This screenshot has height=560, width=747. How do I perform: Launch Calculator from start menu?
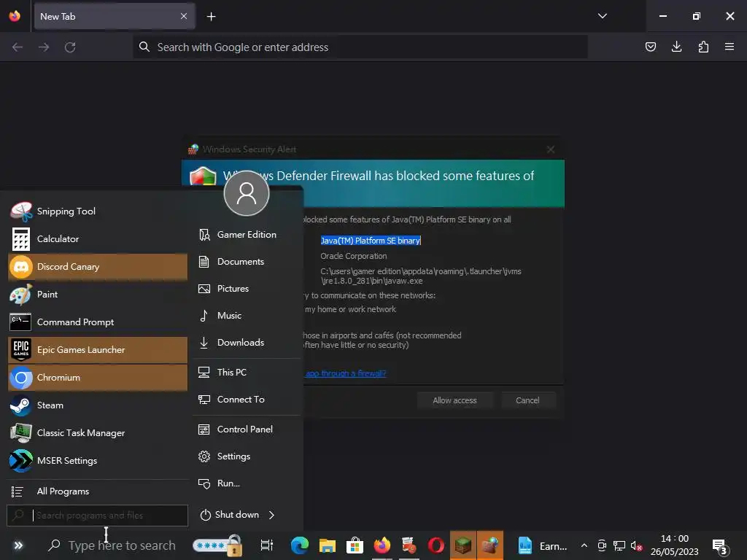coord(98,239)
